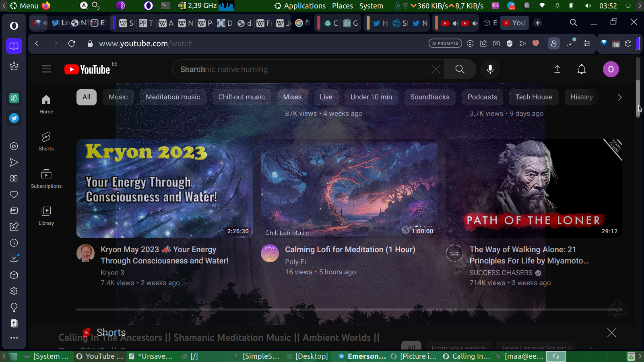This screenshot has height=362, width=644.
Task: Select the History filter chip
Action: point(582,97)
